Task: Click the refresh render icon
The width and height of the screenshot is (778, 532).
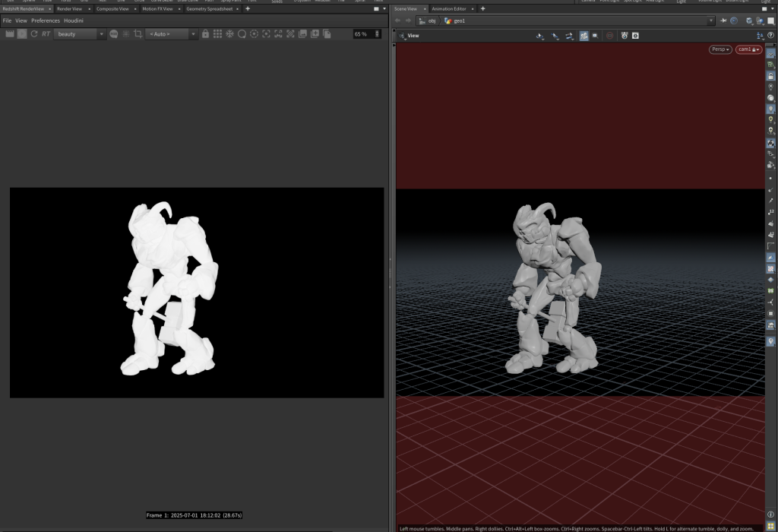Action: (34, 34)
